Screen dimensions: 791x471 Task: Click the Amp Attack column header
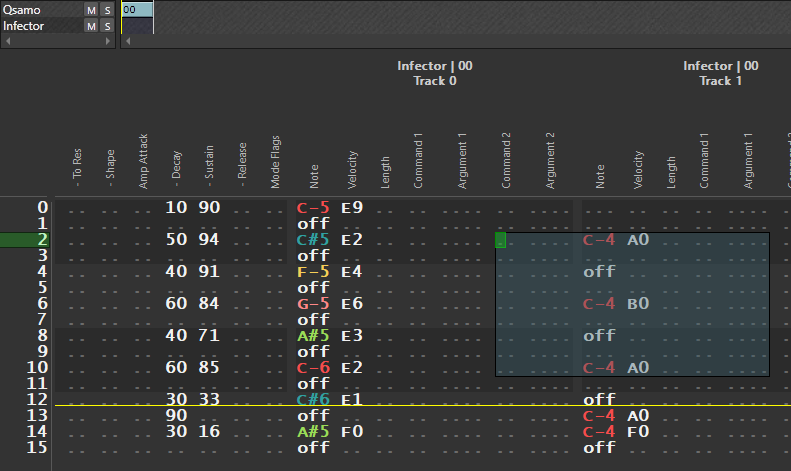click(144, 160)
